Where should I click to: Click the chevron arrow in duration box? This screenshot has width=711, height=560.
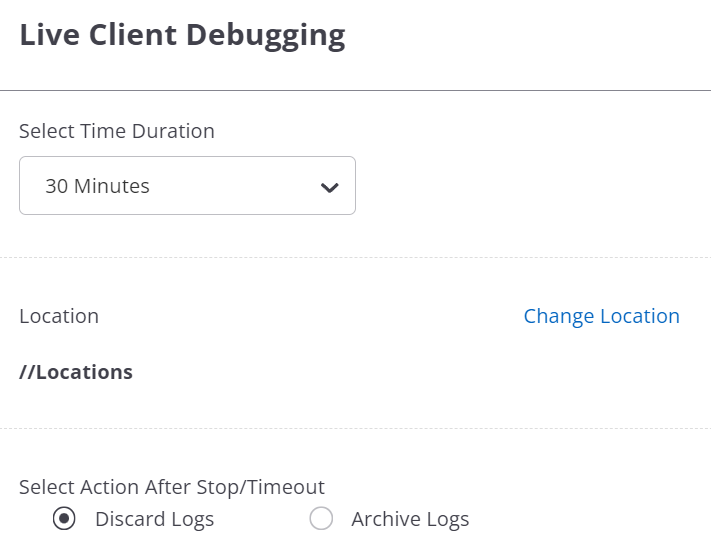pos(329,187)
